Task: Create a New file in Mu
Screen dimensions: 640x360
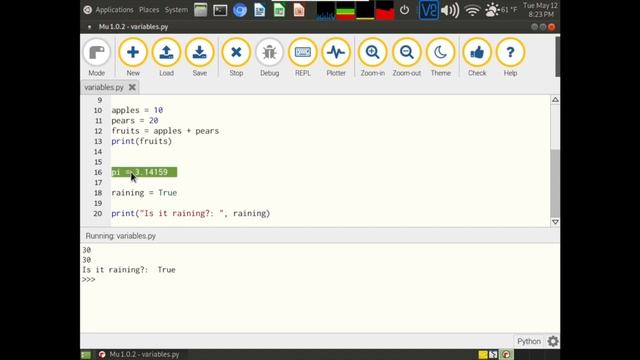Action: pyautogui.click(x=133, y=57)
